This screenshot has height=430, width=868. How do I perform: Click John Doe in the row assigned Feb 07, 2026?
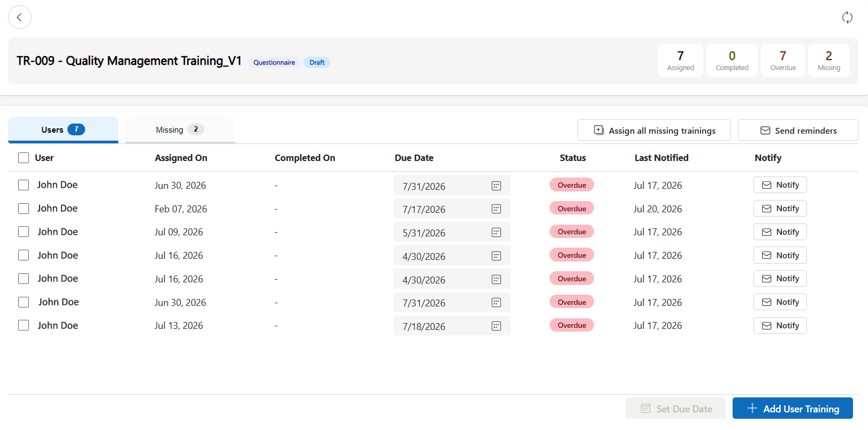[x=57, y=209]
